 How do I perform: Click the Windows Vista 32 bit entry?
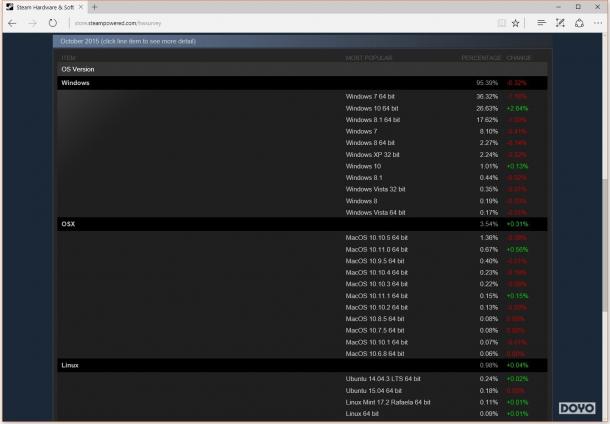pyautogui.click(x=375, y=189)
